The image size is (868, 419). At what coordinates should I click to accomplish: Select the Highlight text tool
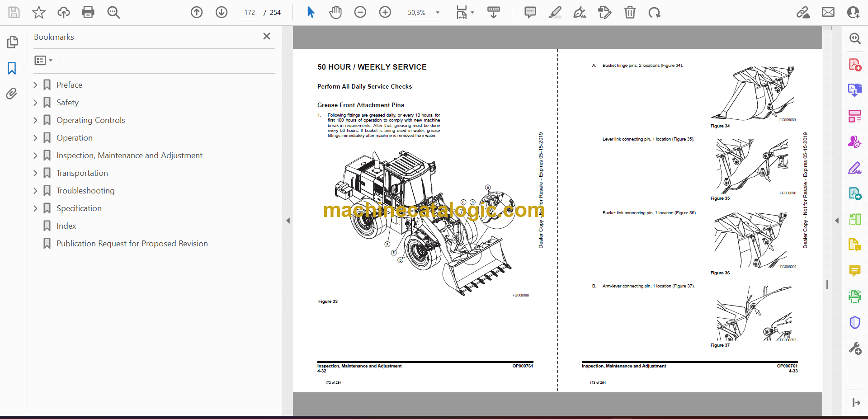[555, 12]
